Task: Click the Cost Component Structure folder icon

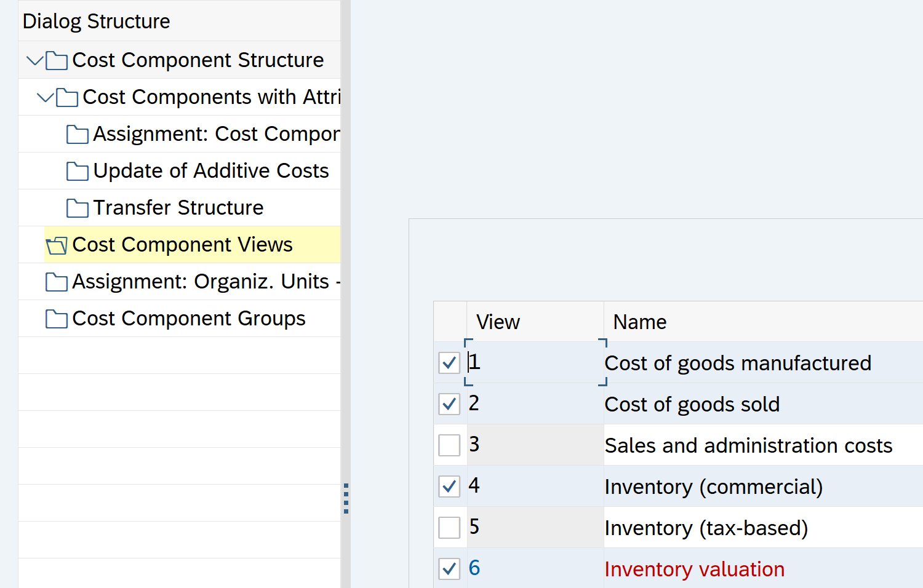Action: 57,61
